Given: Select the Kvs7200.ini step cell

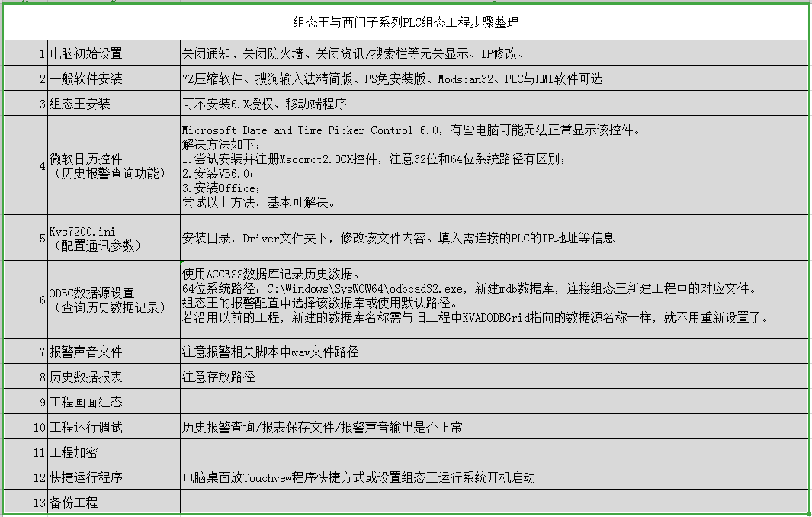Looking at the screenshot, I should 113,237.
